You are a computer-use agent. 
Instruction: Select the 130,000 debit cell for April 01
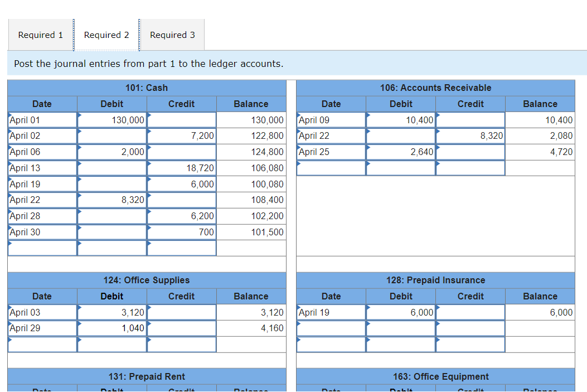coord(111,119)
